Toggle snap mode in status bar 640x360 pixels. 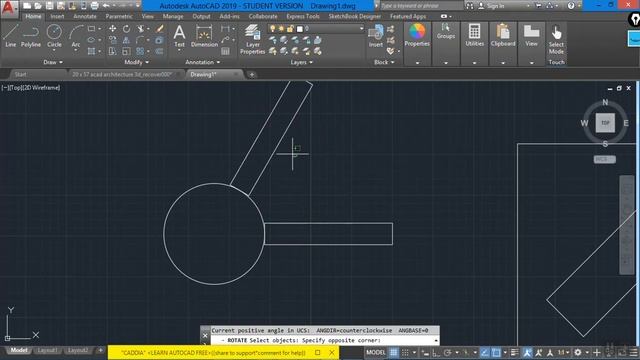point(405,352)
